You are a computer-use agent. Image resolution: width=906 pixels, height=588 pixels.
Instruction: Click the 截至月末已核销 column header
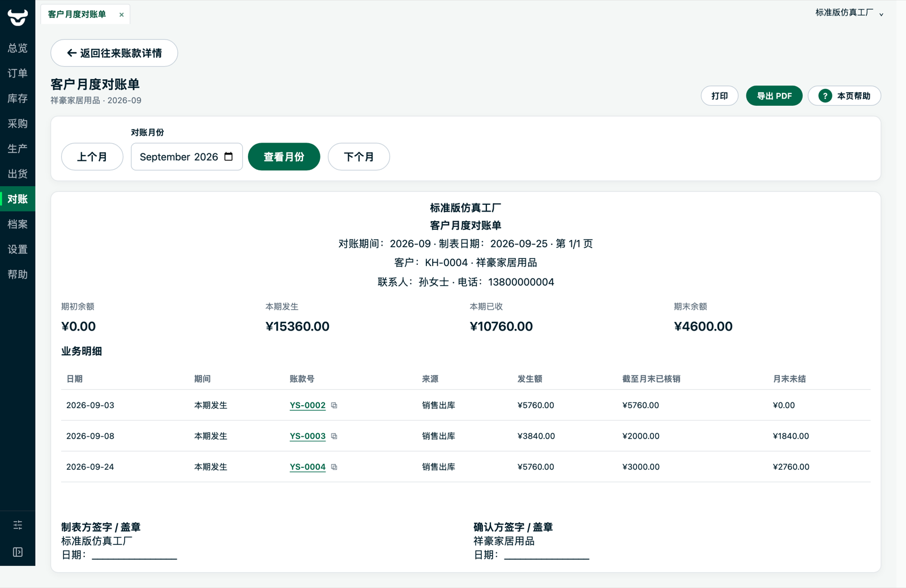click(651, 379)
